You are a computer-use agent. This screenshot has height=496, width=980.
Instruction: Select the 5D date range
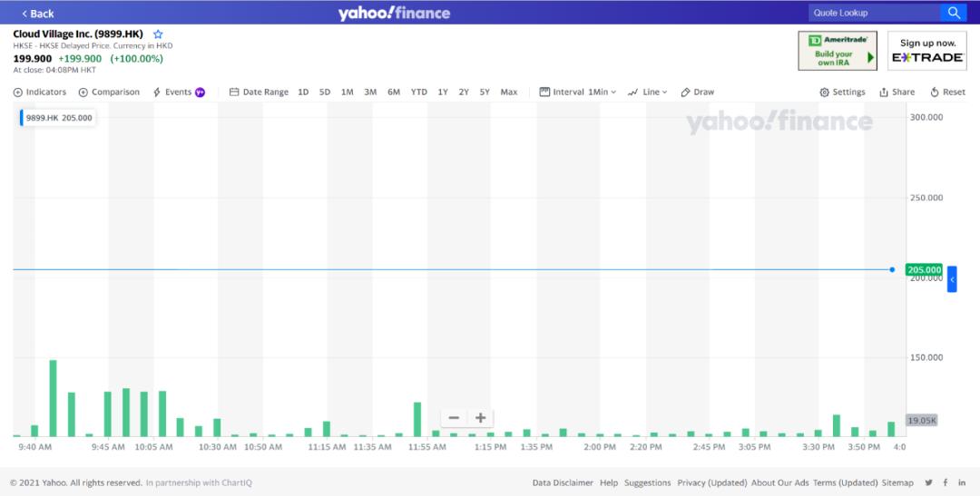tap(325, 92)
